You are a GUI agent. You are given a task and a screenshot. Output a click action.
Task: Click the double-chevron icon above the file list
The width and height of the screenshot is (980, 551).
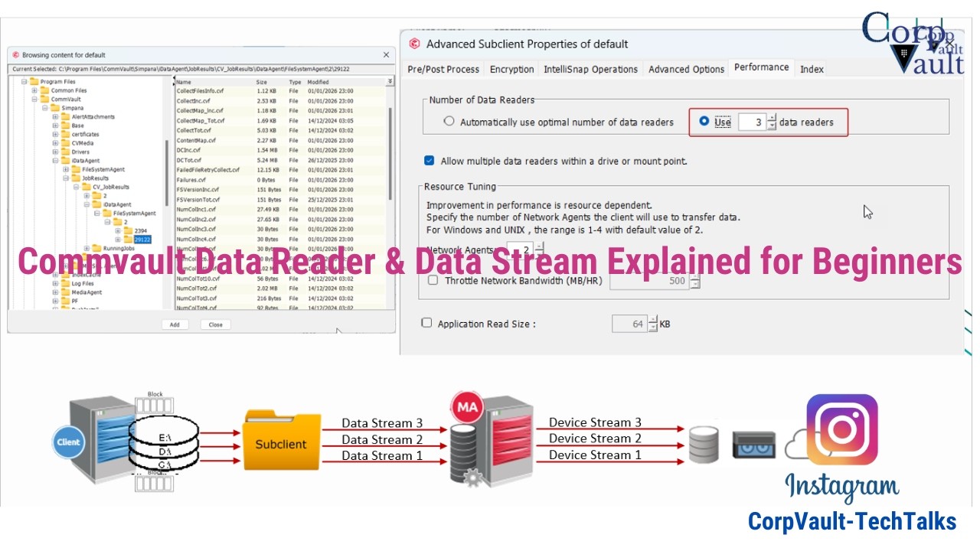390,81
